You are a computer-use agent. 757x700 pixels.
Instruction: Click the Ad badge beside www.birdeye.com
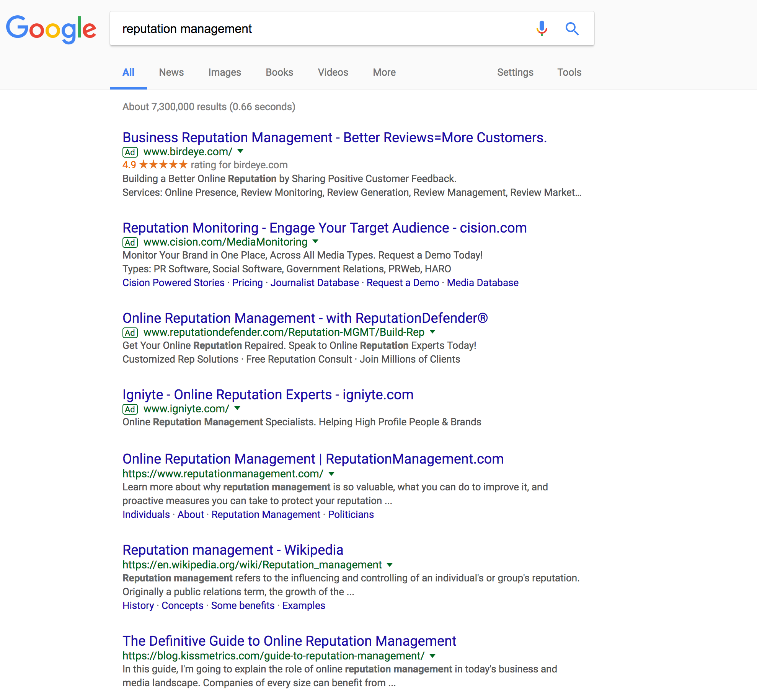(130, 152)
